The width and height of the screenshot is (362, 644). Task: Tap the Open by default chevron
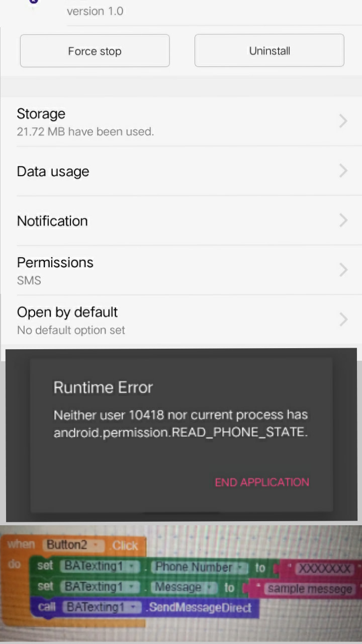point(343,319)
